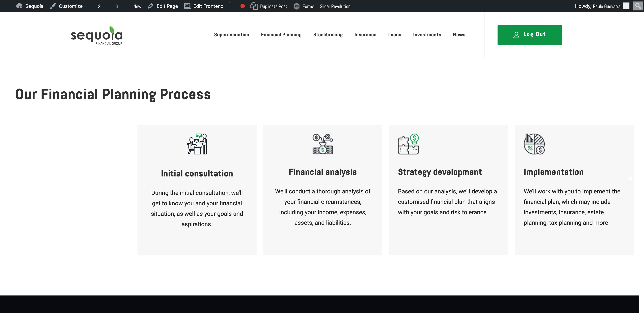Open the Superannuation menu item
The height and width of the screenshot is (313, 644).
coord(231,35)
